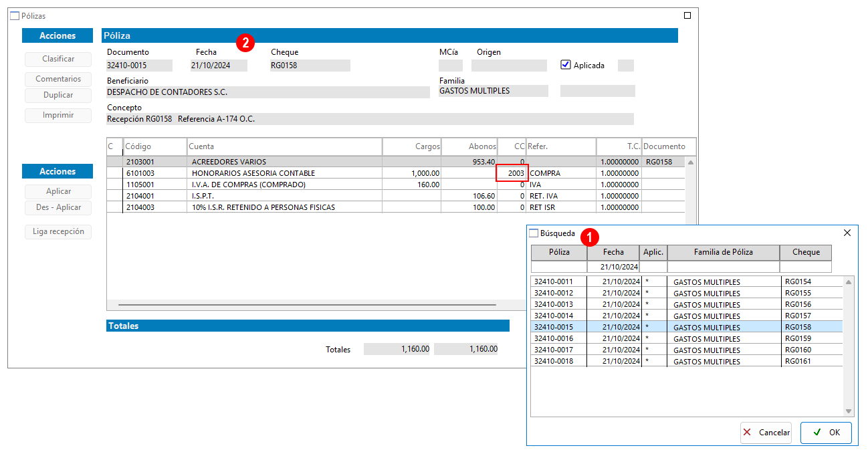
Task: Click scroll up arrow of Búsqueda list
Action: [849, 281]
